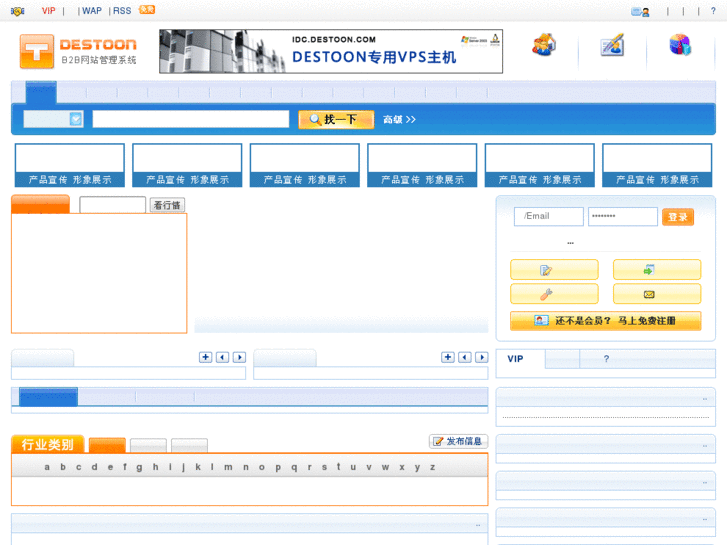Click 还不是会员？马上免费注册 register button
The height and width of the screenshot is (545, 727).
click(606, 321)
